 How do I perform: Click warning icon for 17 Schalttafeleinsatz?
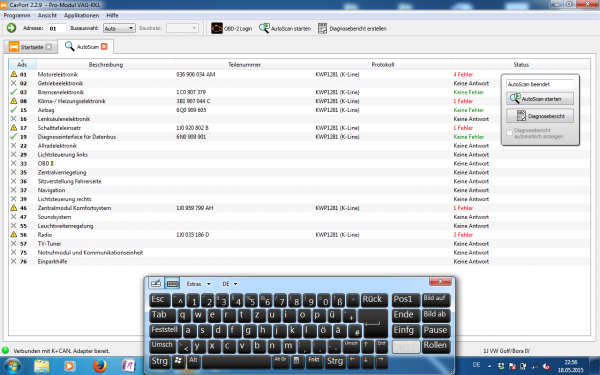pyautogui.click(x=13, y=127)
